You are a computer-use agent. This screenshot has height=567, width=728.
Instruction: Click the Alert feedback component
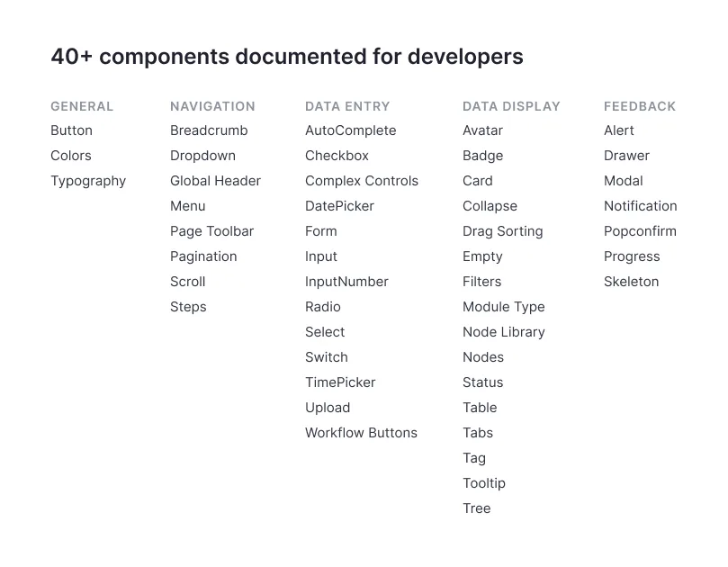click(619, 130)
